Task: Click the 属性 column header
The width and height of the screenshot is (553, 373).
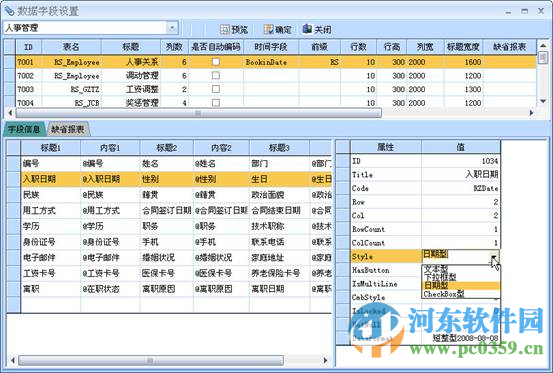Action: (x=386, y=147)
